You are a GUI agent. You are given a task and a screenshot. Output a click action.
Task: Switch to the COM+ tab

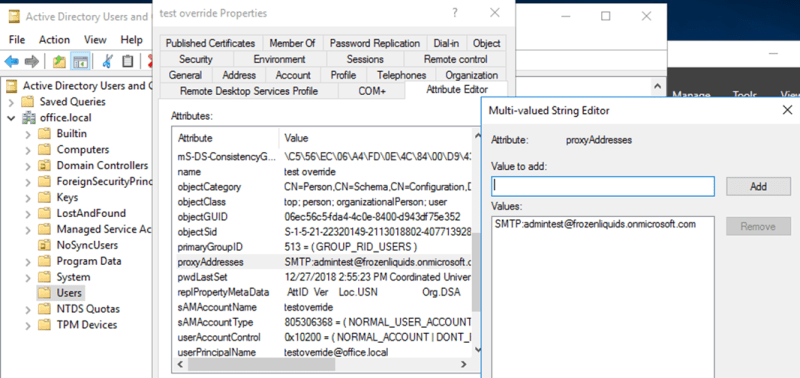[x=371, y=91]
